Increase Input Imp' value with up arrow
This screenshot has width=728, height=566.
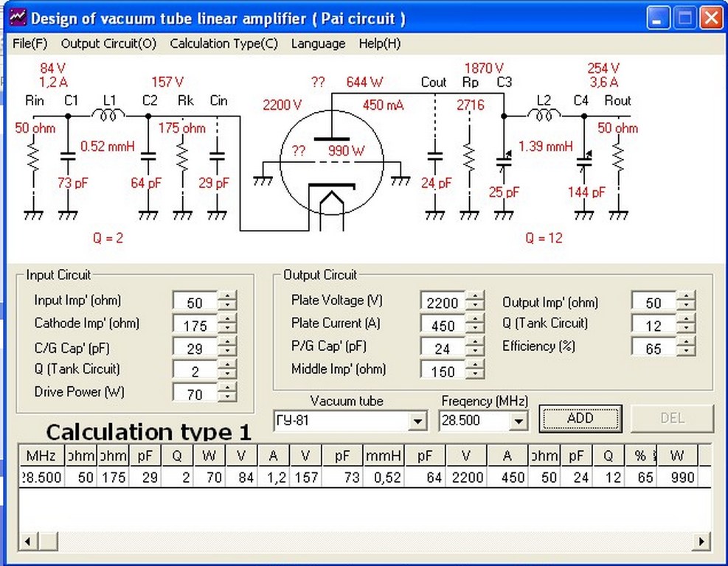229,296
